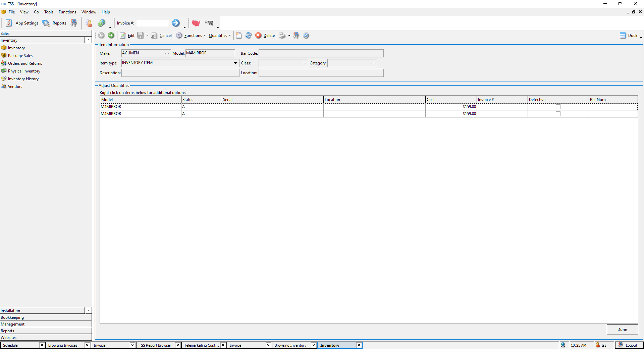Switch to the TSS Report Browser tab

point(156,345)
